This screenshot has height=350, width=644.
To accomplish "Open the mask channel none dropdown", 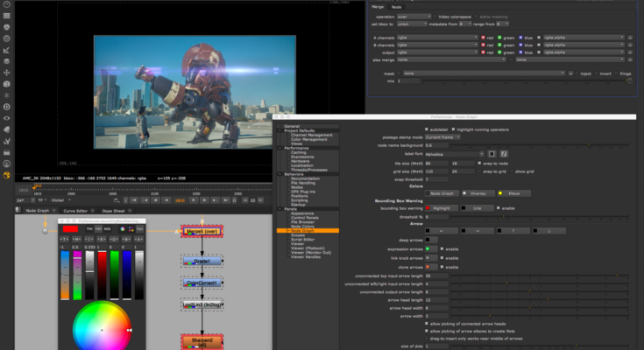I will point(484,73).
